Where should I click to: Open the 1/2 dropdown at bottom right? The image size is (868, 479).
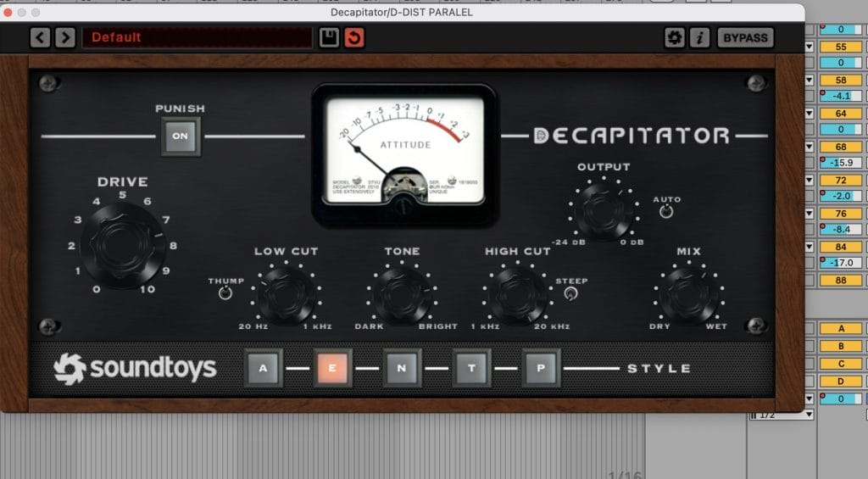coord(782,415)
